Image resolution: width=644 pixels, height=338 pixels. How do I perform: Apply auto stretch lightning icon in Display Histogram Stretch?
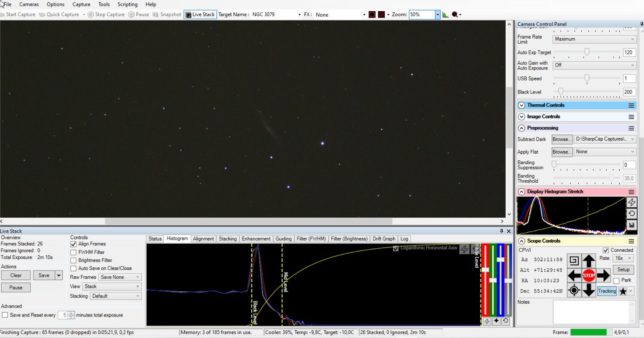coord(631,202)
